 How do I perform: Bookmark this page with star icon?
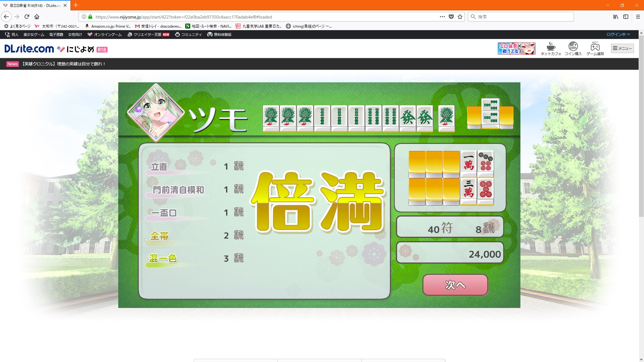(460, 17)
